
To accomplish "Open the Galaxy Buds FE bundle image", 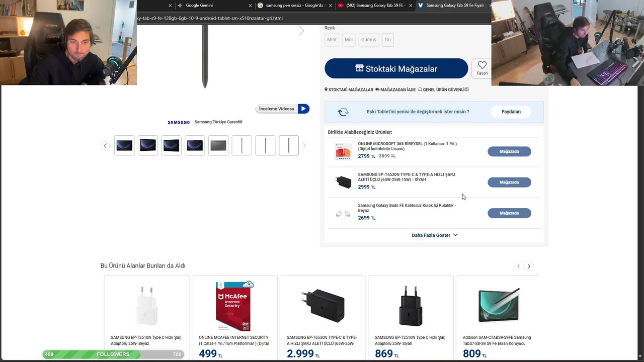I will coord(343,214).
